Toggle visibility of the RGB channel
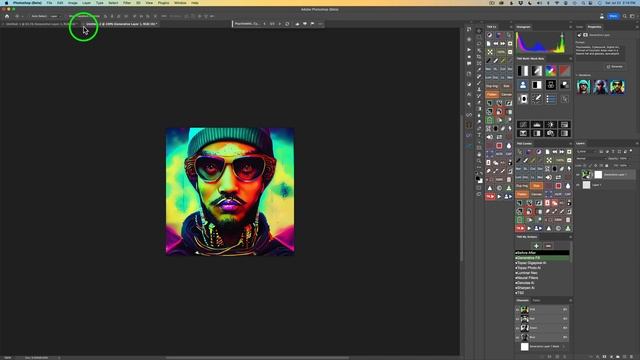The image size is (640, 360). click(518, 310)
